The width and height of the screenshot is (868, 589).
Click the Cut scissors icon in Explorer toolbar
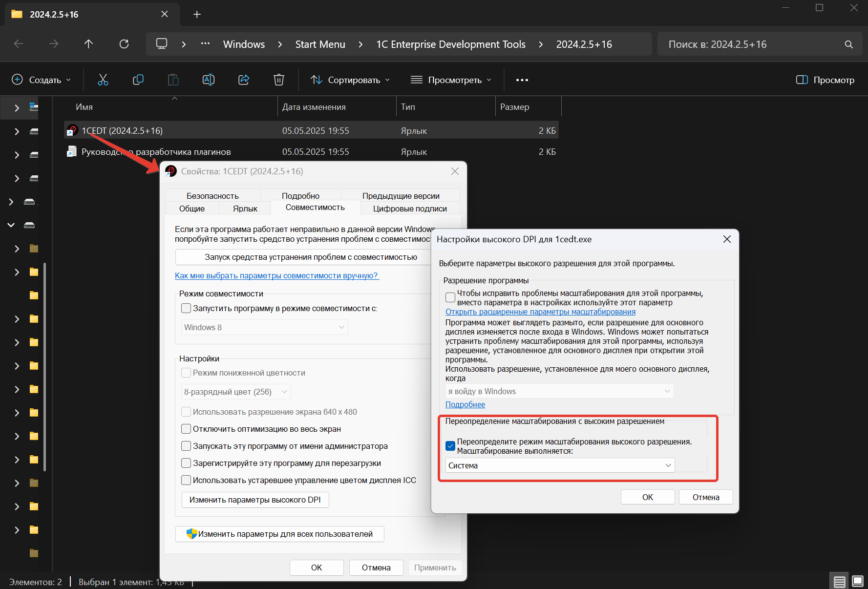pos(103,80)
